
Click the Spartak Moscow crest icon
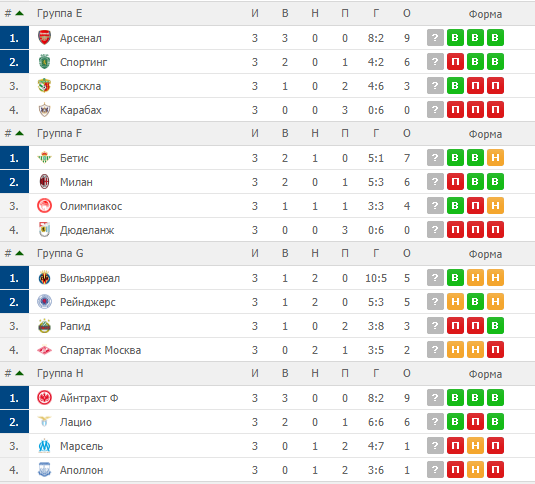44,350
